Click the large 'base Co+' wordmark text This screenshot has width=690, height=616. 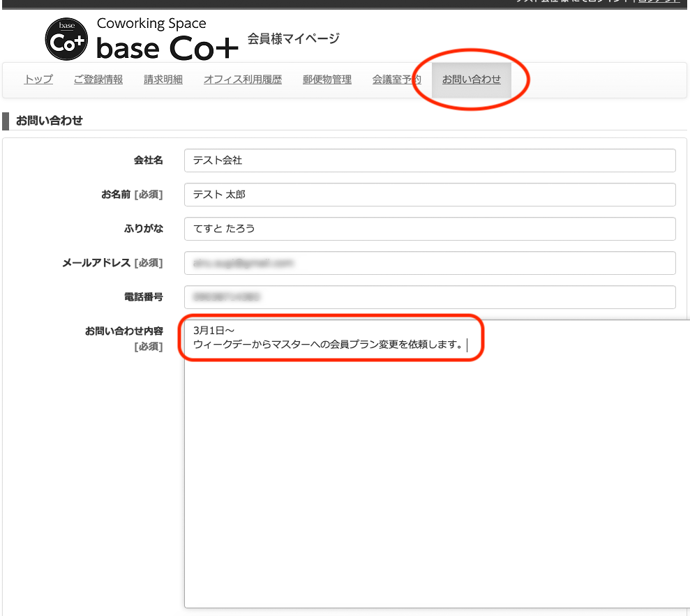click(167, 48)
